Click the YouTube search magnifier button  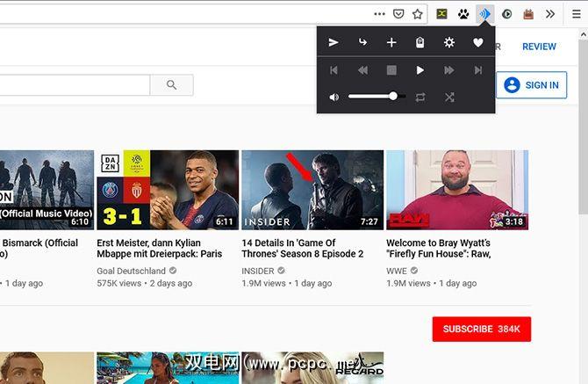tap(172, 85)
